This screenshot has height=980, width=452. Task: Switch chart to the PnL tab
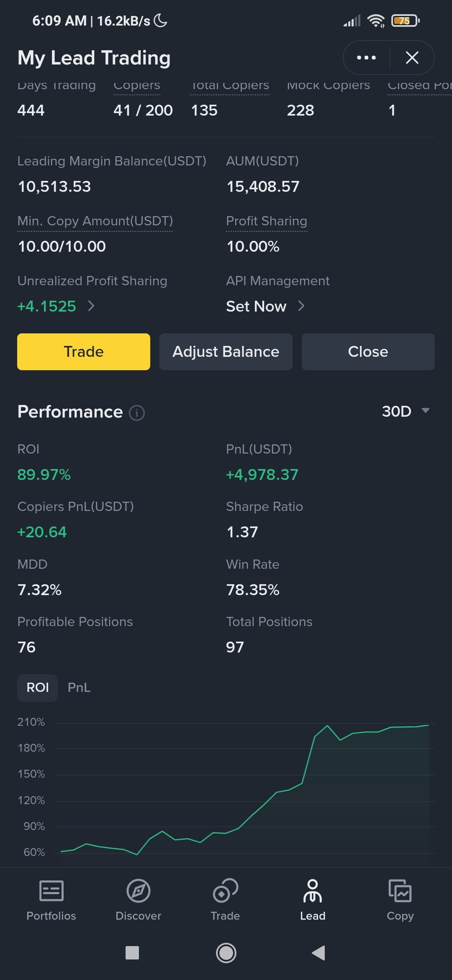[79, 688]
